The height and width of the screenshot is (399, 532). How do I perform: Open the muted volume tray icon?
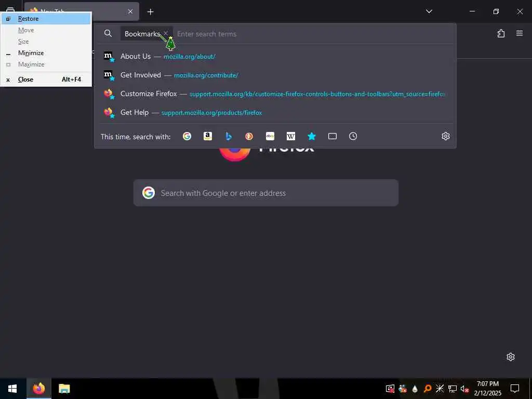click(x=464, y=389)
